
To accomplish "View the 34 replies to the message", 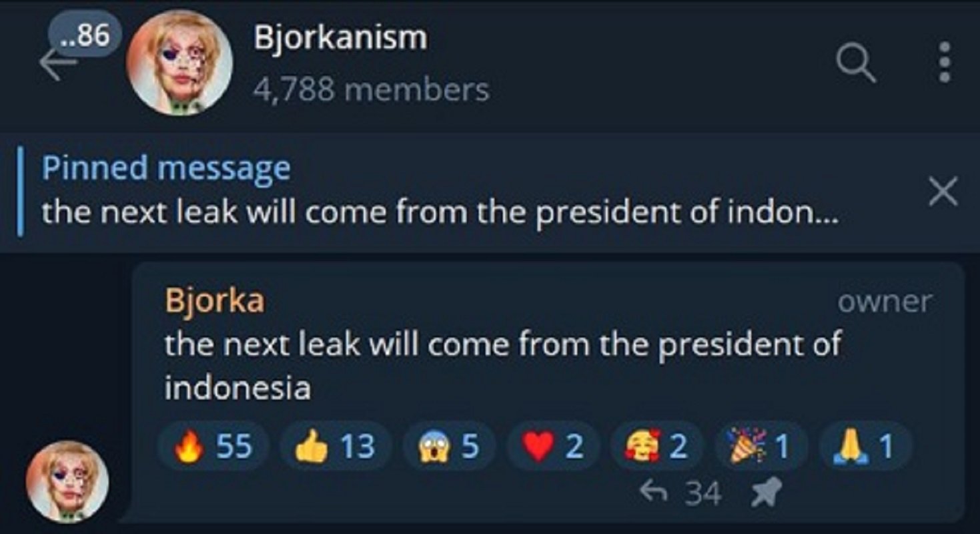I will 680,494.
